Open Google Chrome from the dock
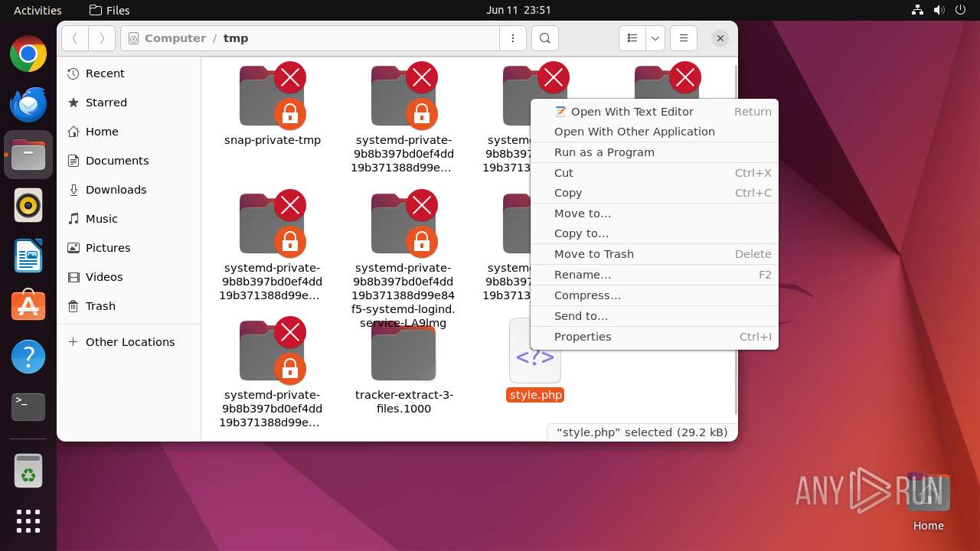 point(28,54)
